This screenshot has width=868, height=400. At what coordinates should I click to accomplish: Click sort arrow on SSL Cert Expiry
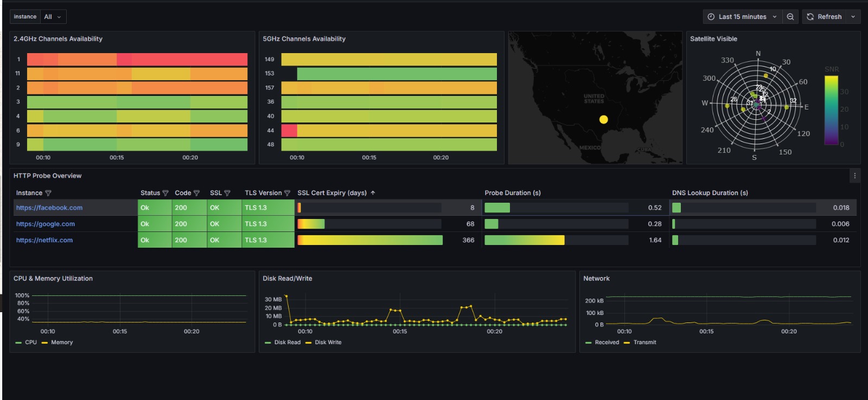point(373,193)
